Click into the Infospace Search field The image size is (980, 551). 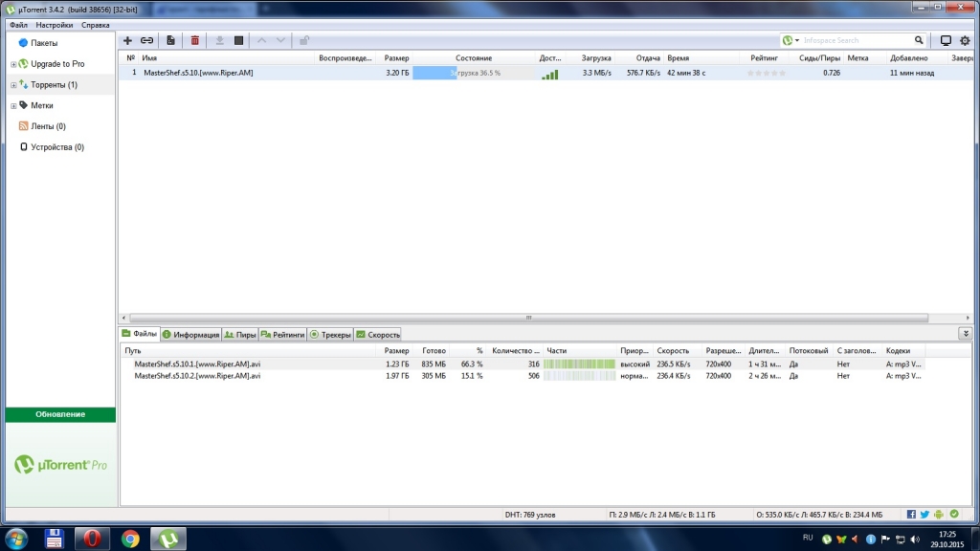click(855, 41)
